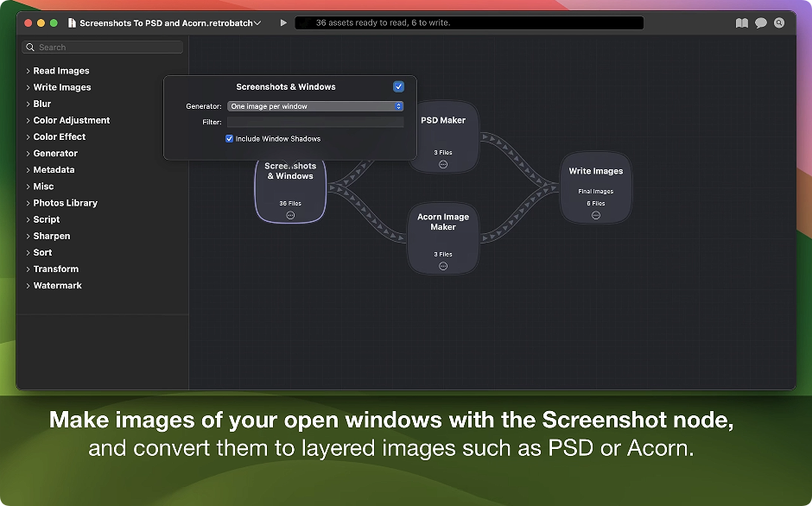Disable the Screenshots & Windows node checkbox
This screenshot has height=506, width=812.
coord(398,86)
